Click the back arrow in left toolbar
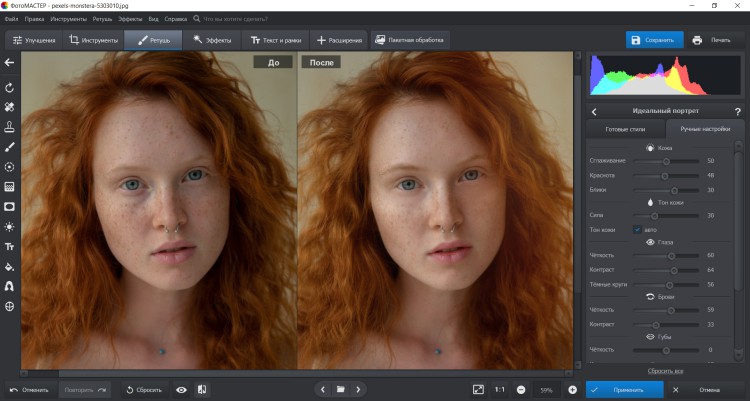 10,63
